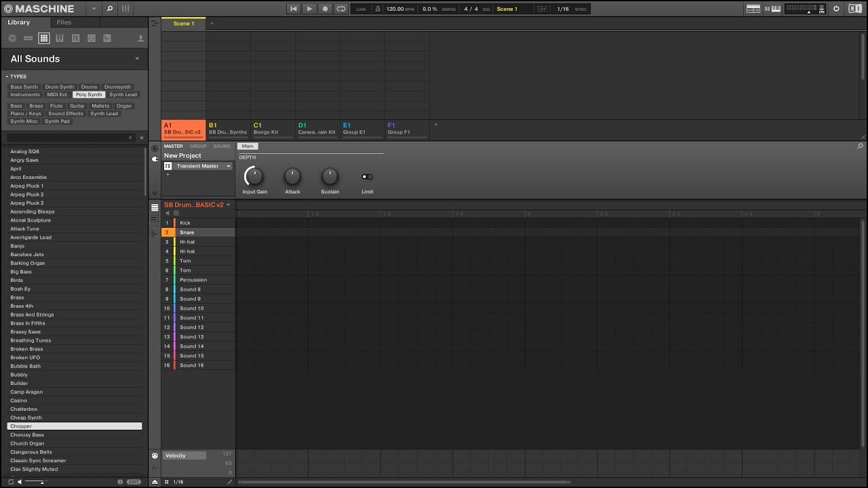The height and width of the screenshot is (488, 868).
Task: Click the follow playhead icon in header
Action: pyautogui.click(x=542, y=9)
